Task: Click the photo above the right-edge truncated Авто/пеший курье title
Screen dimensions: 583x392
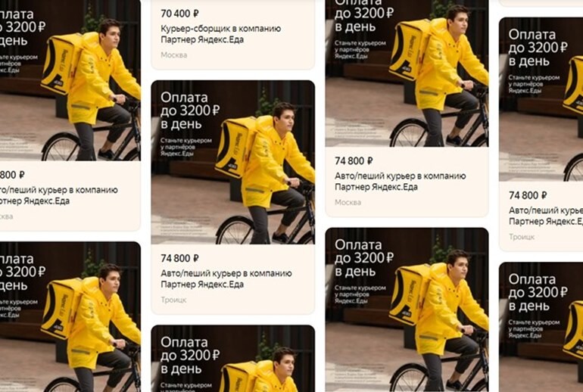Action: coord(541,99)
